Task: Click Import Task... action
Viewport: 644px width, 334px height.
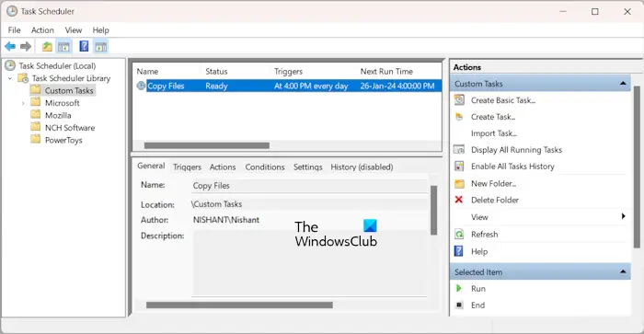Action: (x=494, y=133)
